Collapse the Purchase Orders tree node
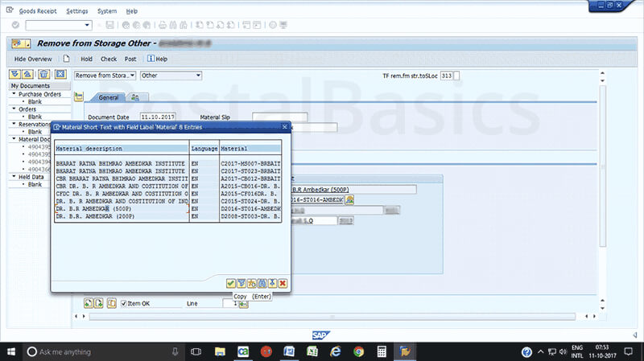 (x=14, y=94)
